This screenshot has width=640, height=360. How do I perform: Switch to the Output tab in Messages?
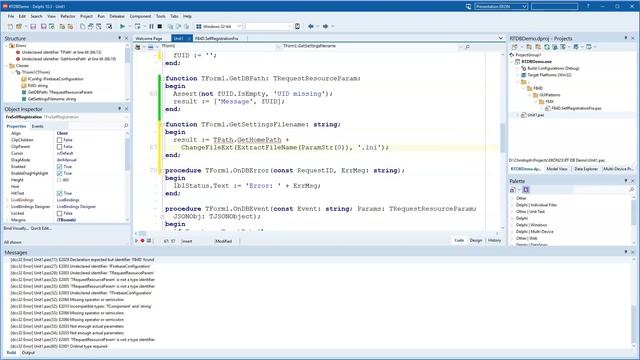28,353
